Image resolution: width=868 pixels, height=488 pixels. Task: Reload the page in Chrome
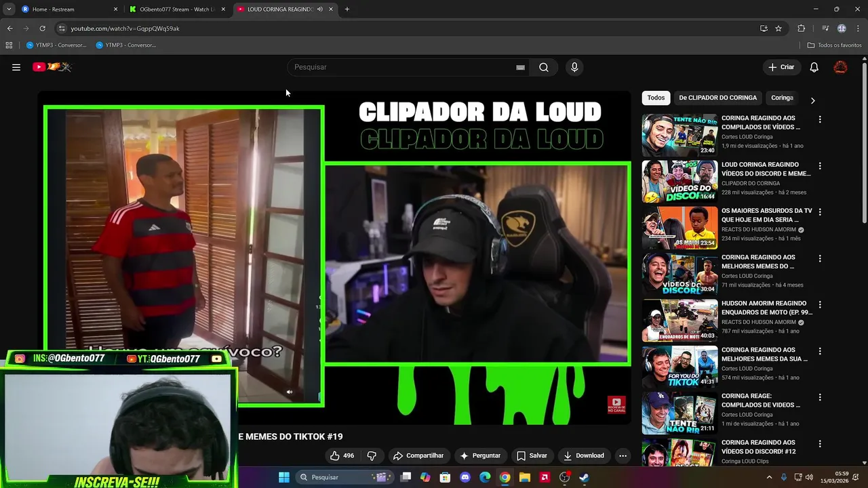pyautogui.click(x=42, y=28)
